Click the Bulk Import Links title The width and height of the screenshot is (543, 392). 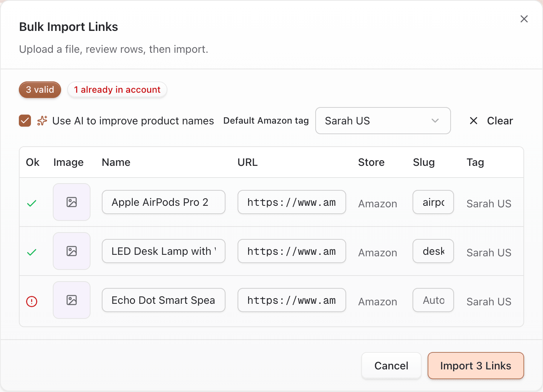tap(69, 27)
